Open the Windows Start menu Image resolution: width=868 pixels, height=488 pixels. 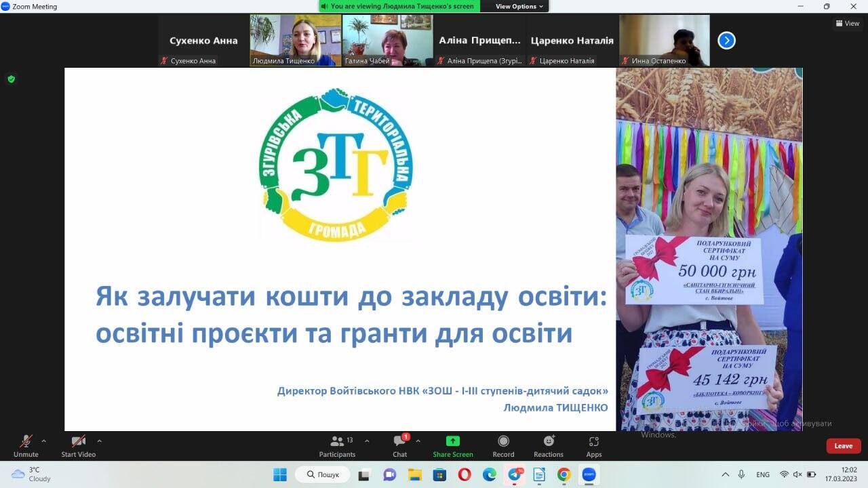point(280,474)
